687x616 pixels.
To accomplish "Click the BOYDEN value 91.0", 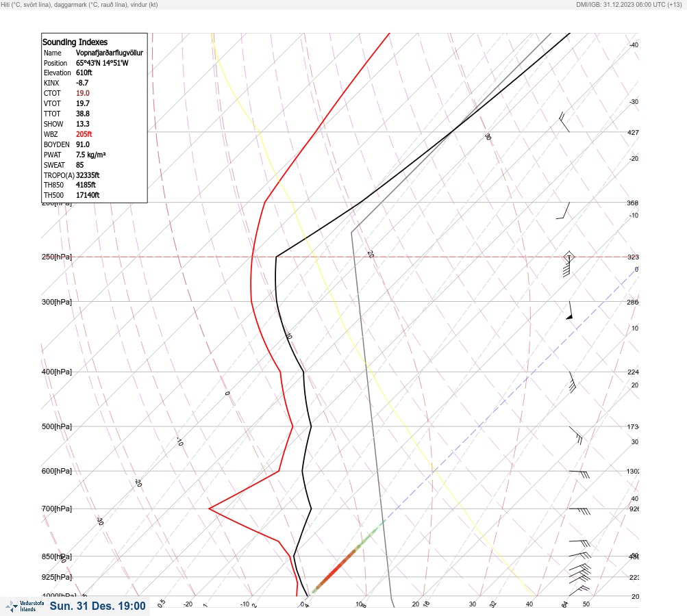I will tap(83, 144).
